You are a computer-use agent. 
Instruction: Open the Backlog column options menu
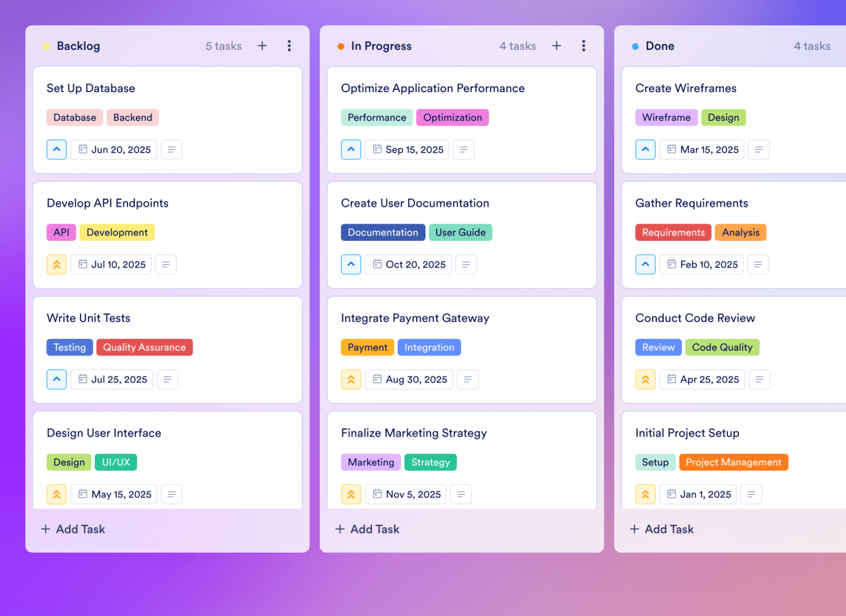(289, 46)
